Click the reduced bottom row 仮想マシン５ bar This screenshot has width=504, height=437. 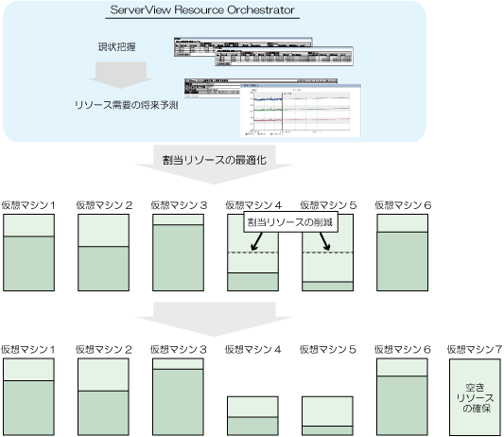tap(327, 416)
